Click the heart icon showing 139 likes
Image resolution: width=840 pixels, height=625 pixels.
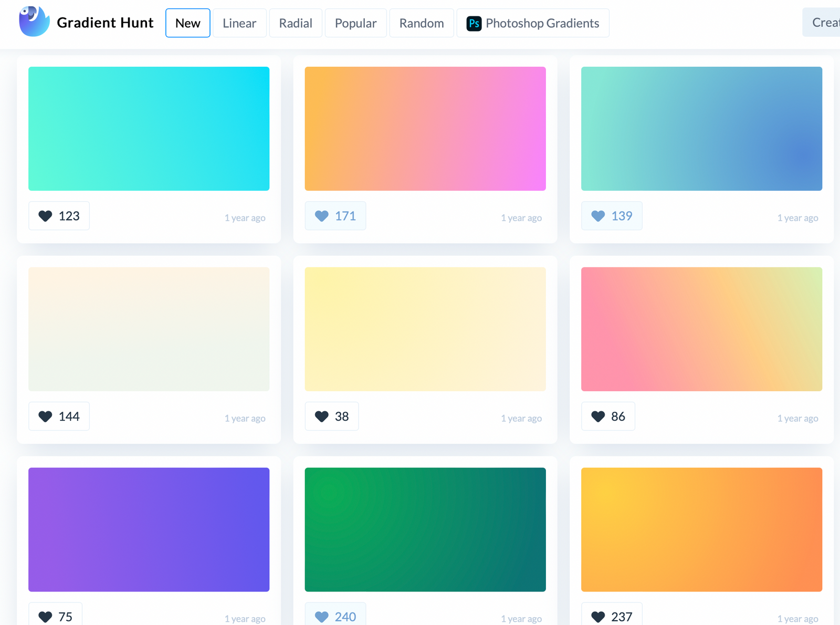[598, 215]
